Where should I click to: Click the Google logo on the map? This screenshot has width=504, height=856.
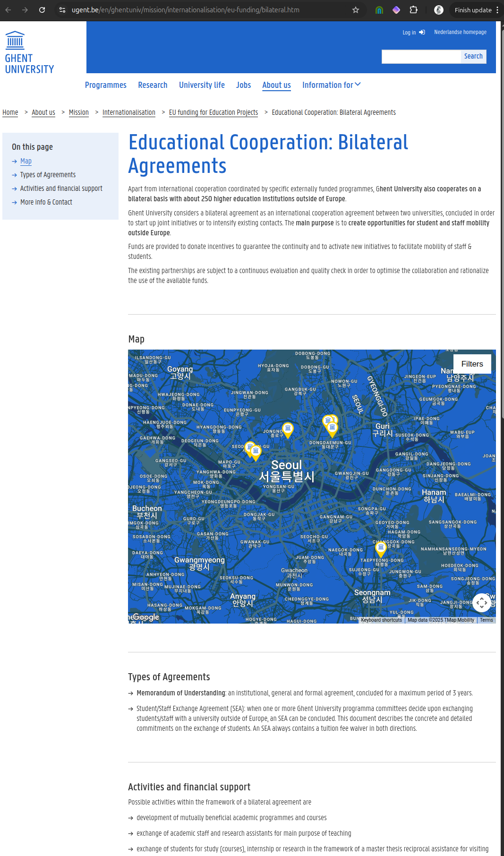tap(146, 617)
